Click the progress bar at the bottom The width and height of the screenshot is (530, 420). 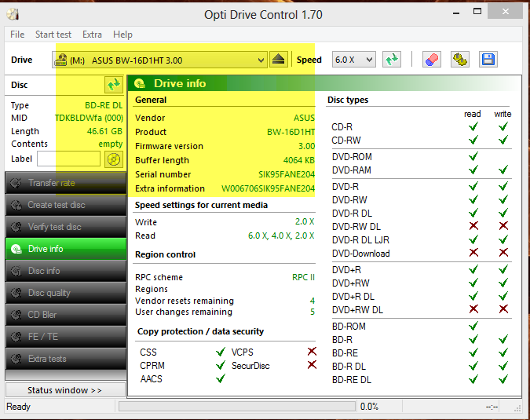click(x=237, y=407)
